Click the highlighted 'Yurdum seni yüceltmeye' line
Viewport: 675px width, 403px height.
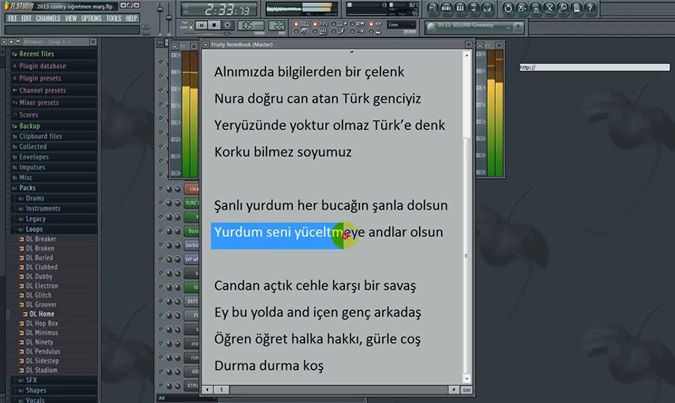289,232
